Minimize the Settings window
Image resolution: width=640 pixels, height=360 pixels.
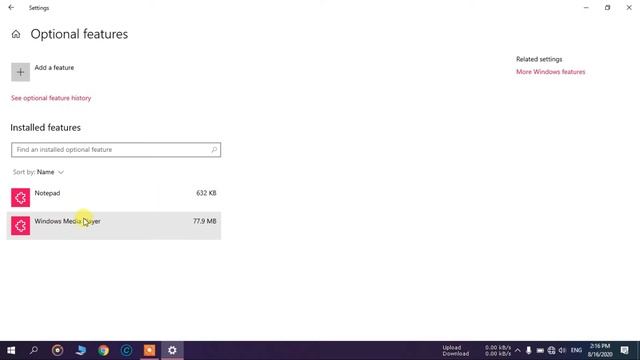586,8
